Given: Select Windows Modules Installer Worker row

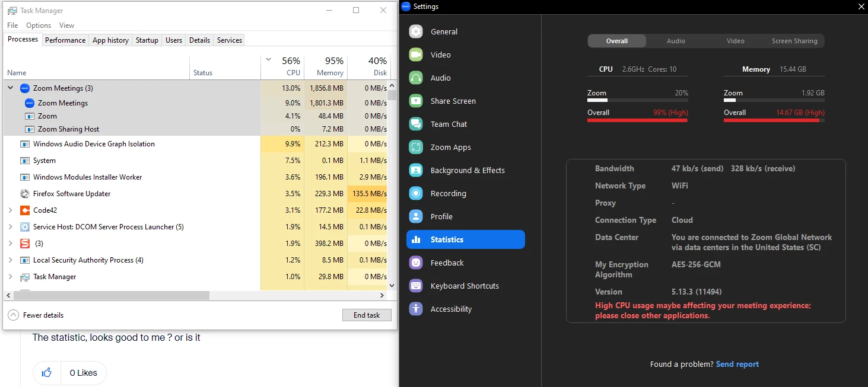Looking at the screenshot, I should 196,177.
